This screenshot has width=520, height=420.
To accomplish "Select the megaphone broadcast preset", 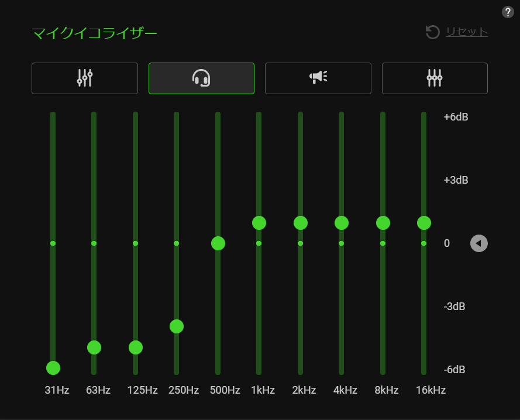I will 318,78.
